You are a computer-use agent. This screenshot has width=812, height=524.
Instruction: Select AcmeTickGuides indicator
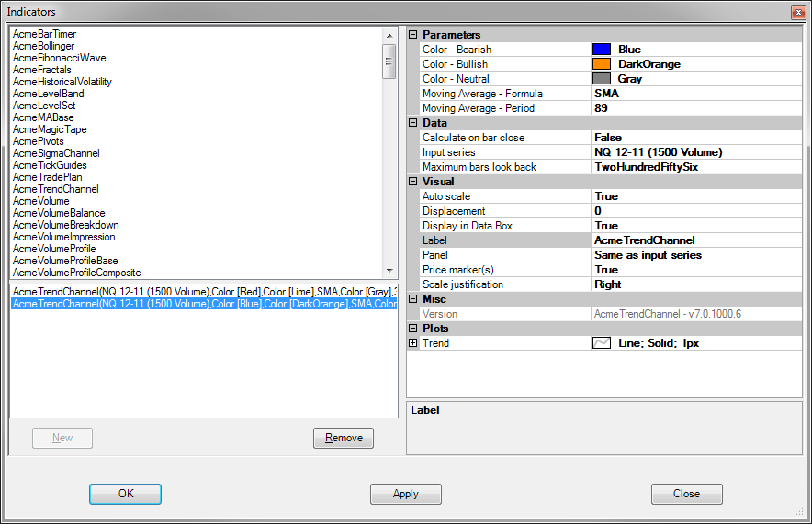pos(50,165)
